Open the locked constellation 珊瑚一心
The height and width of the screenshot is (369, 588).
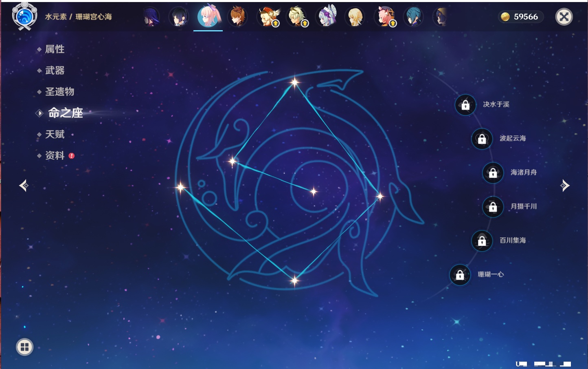tap(460, 275)
